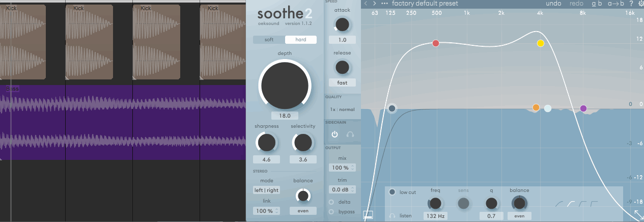This screenshot has height=222, width=644.
Task: Click the stereo balance knob
Action: pos(303,196)
